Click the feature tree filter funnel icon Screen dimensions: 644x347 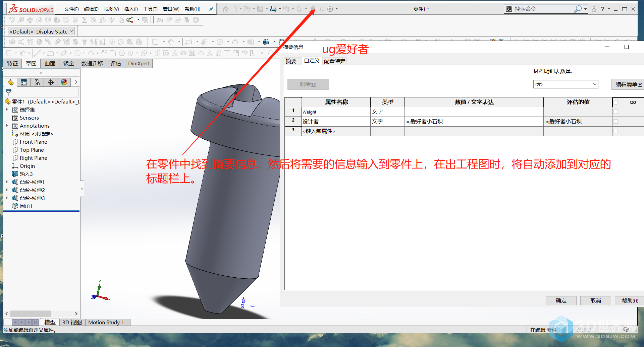9,92
